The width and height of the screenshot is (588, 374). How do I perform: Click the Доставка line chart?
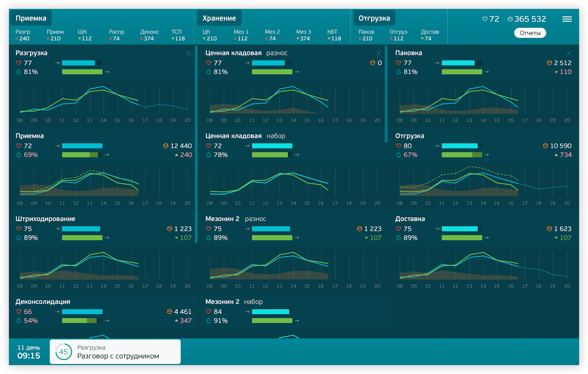(x=483, y=265)
